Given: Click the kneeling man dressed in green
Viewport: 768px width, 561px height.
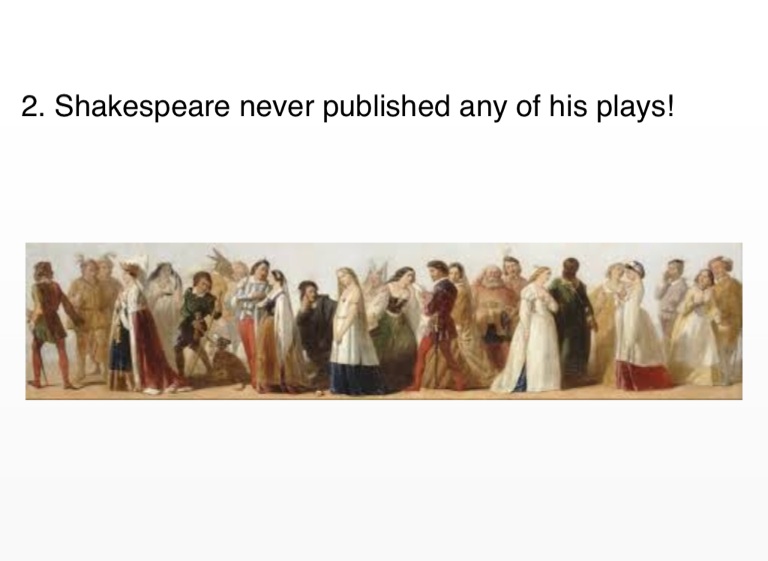Looking at the screenshot, I should pyautogui.click(x=196, y=323).
